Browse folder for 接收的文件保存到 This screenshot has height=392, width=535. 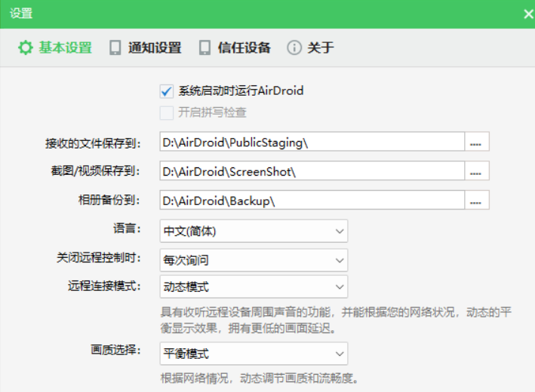pyautogui.click(x=477, y=142)
